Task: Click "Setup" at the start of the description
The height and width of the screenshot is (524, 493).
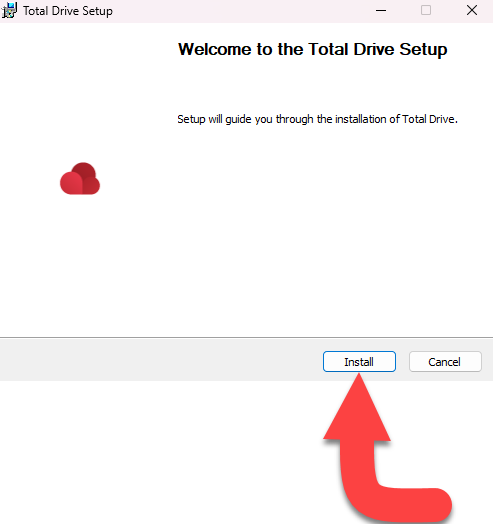Action: coord(191,119)
